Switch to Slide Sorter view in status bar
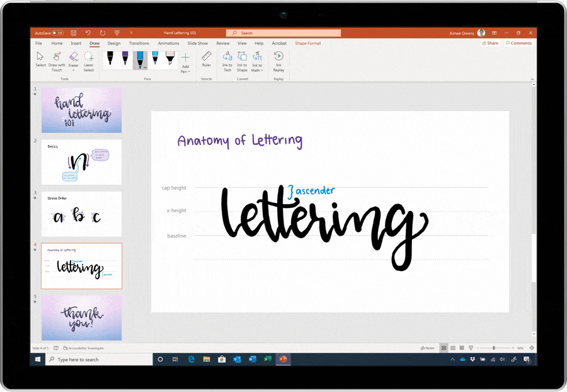This screenshot has width=567, height=392. coord(453,347)
